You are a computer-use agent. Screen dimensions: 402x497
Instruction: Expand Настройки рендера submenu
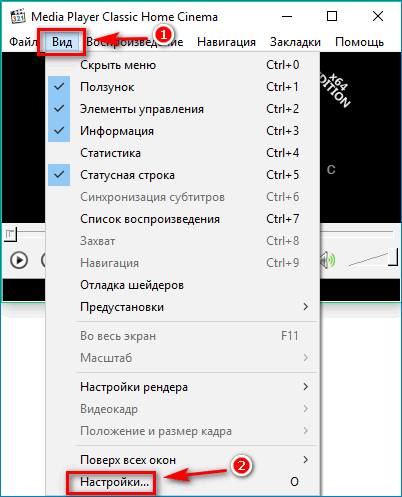(183, 387)
